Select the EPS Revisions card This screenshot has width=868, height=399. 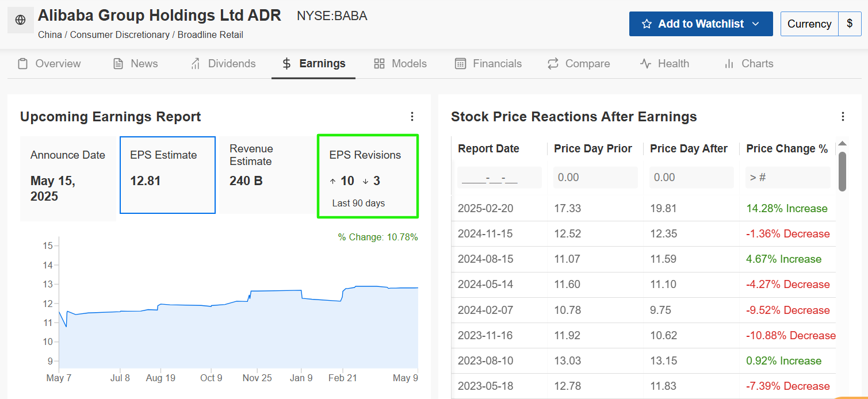pyautogui.click(x=368, y=177)
